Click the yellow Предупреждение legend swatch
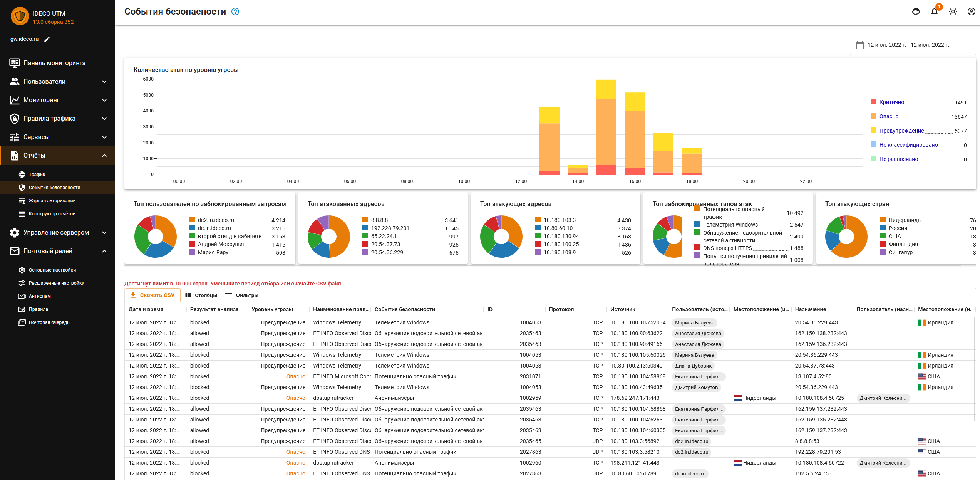 click(x=873, y=130)
